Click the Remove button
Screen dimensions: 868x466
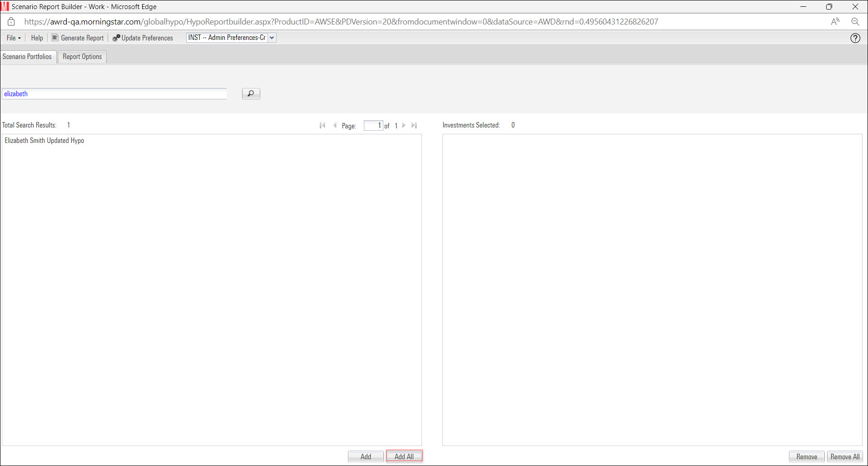pyautogui.click(x=807, y=456)
